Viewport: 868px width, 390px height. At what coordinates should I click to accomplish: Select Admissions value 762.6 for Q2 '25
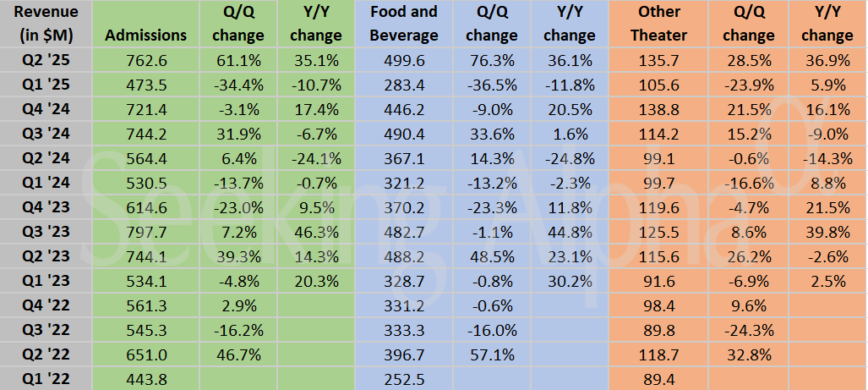point(145,61)
